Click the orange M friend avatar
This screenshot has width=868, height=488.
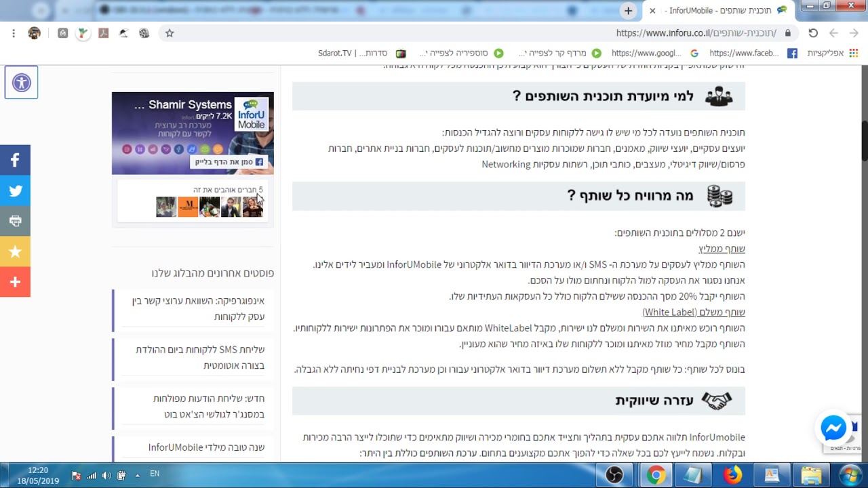pyautogui.click(x=188, y=207)
